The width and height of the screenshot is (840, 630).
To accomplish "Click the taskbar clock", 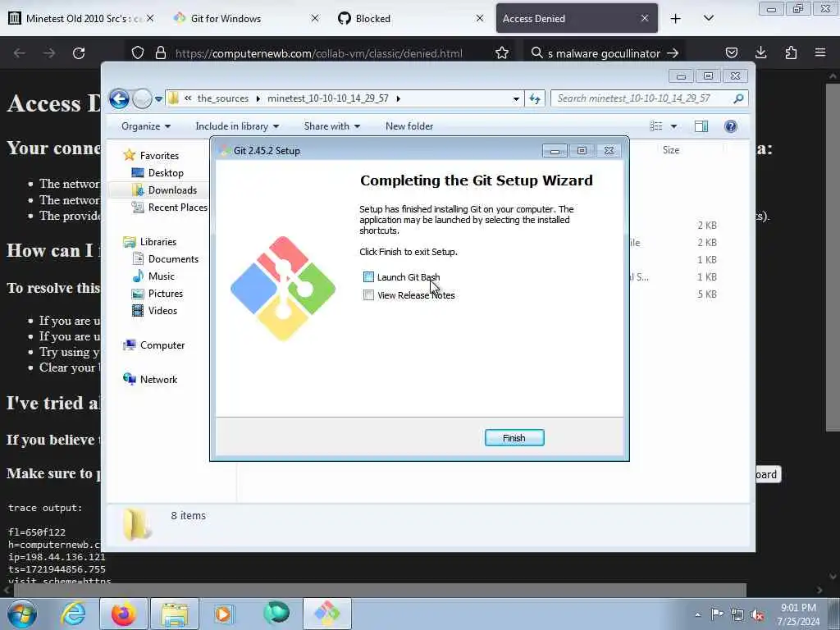I will click(798, 614).
